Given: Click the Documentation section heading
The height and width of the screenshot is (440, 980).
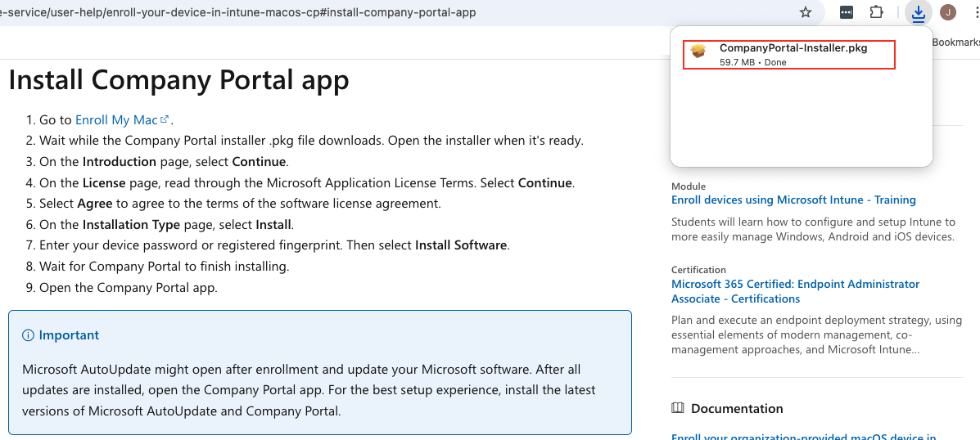Looking at the screenshot, I should pos(737,409).
